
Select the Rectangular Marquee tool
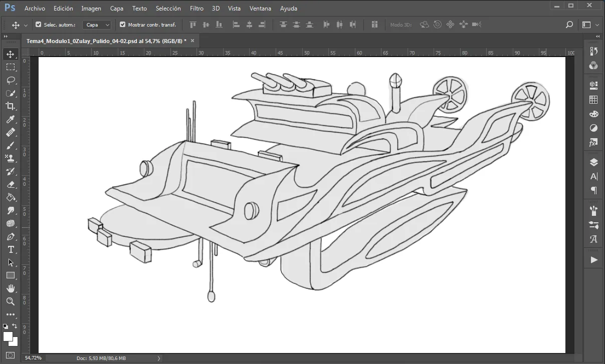(x=11, y=67)
